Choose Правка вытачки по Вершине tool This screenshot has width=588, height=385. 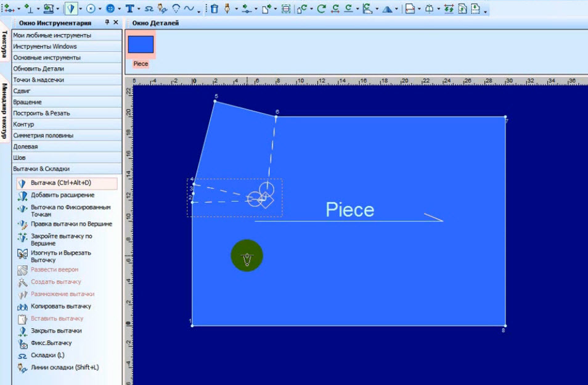point(65,224)
